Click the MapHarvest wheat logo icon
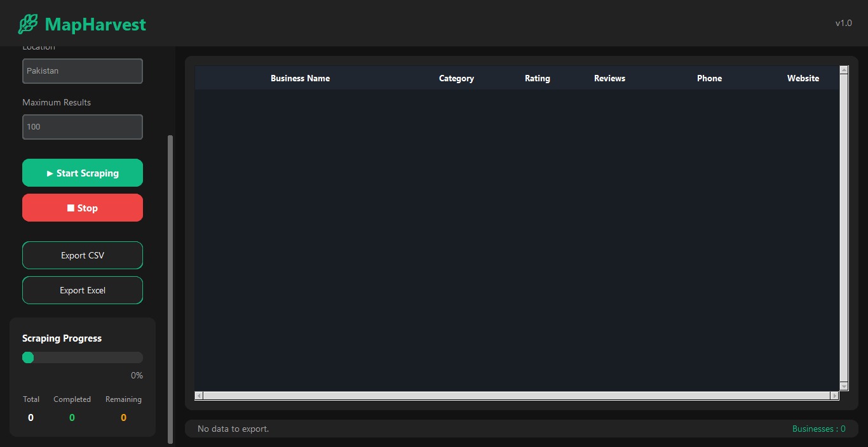Image resolution: width=868 pixels, height=447 pixels. (28, 25)
